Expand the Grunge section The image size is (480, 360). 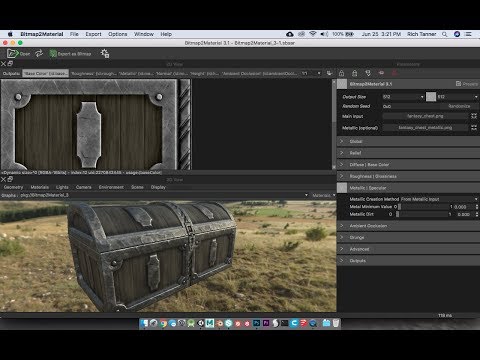(409, 238)
